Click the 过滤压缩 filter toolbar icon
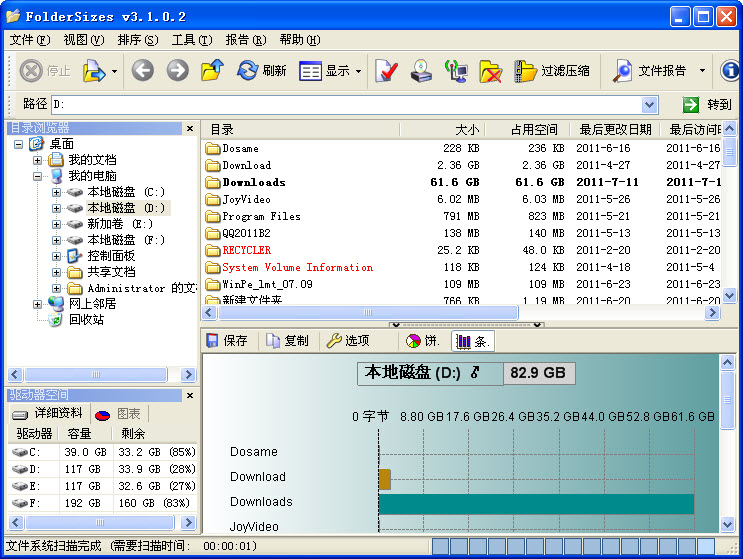The image size is (743, 559). [552, 70]
